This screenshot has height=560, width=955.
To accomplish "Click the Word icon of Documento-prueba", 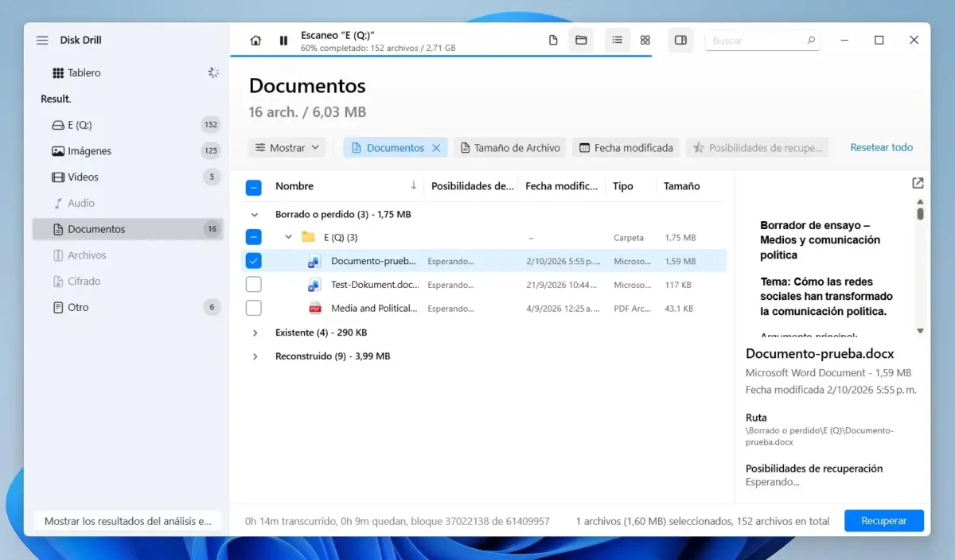I will [314, 261].
